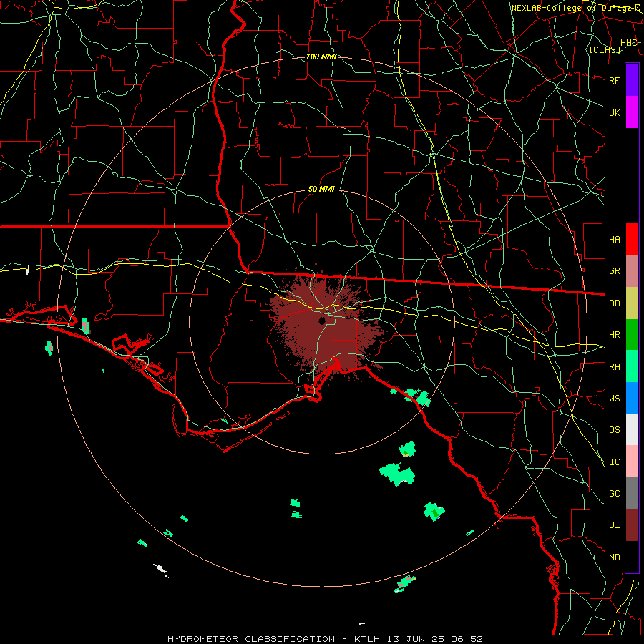This screenshot has height=644, width=644.
Task: Click the BD legend label
Action: 614,303
